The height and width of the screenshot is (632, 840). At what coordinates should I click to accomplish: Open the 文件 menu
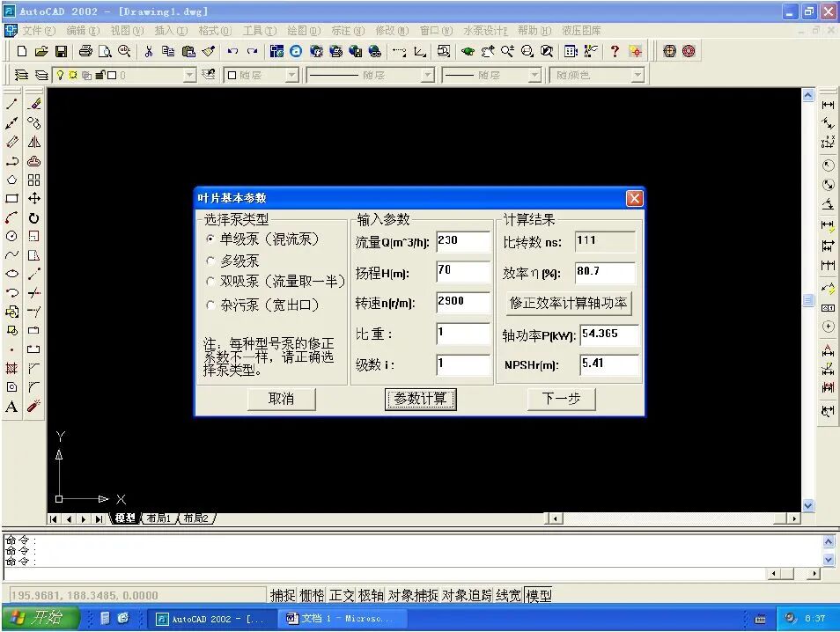click(39, 31)
